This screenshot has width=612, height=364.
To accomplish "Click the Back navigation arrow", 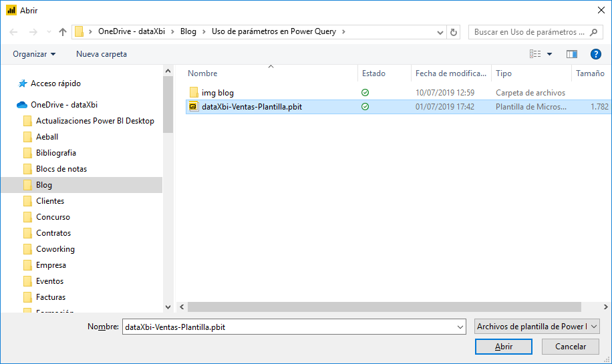I will (13, 32).
